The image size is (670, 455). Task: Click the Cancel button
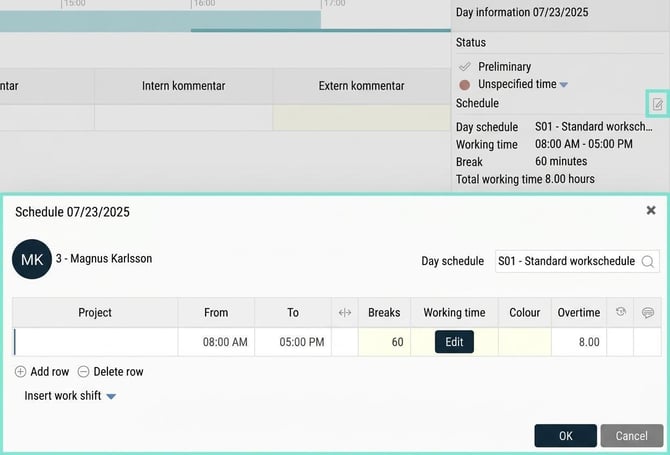pyautogui.click(x=632, y=436)
